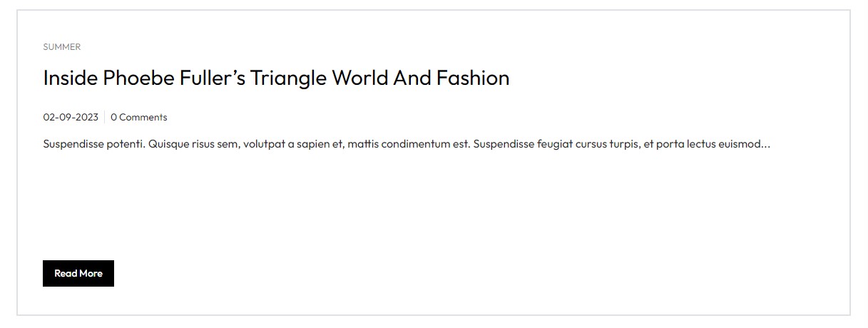The width and height of the screenshot is (868, 328).
Task: Click the 02-09-2023 post date
Action: click(x=71, y=118)
